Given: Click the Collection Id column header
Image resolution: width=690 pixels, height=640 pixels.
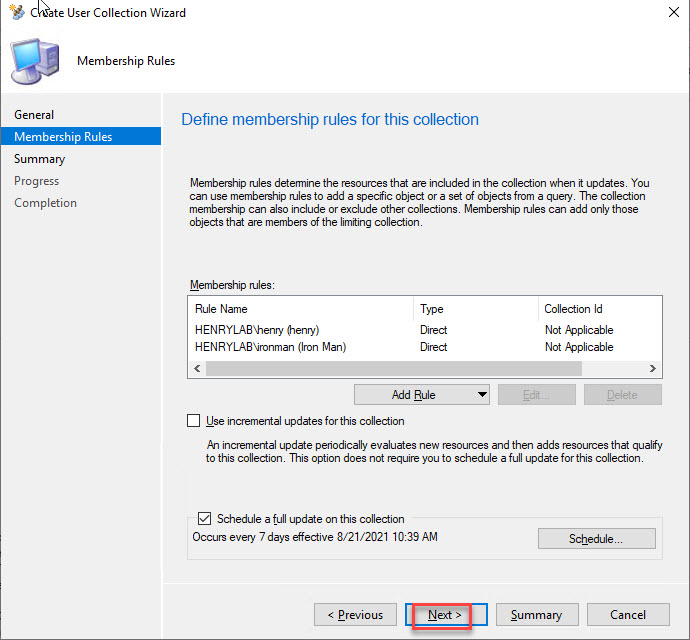Looking at the screenshot, I should click(598, 309).
